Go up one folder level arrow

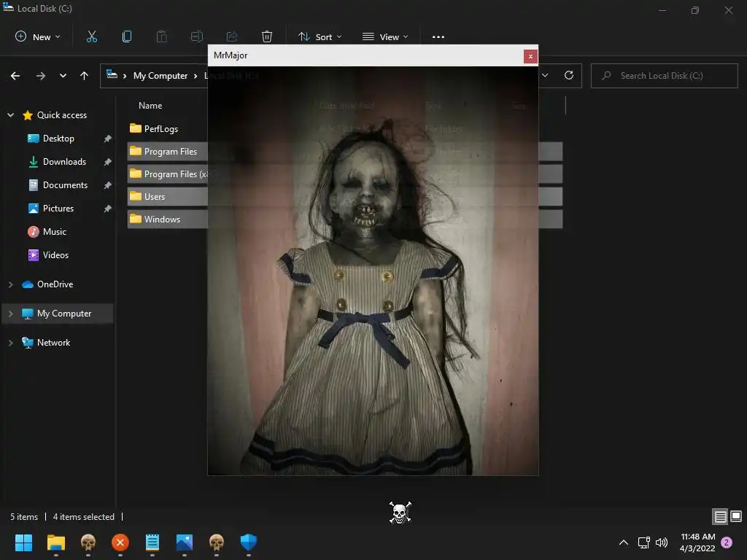coord(85,76)
